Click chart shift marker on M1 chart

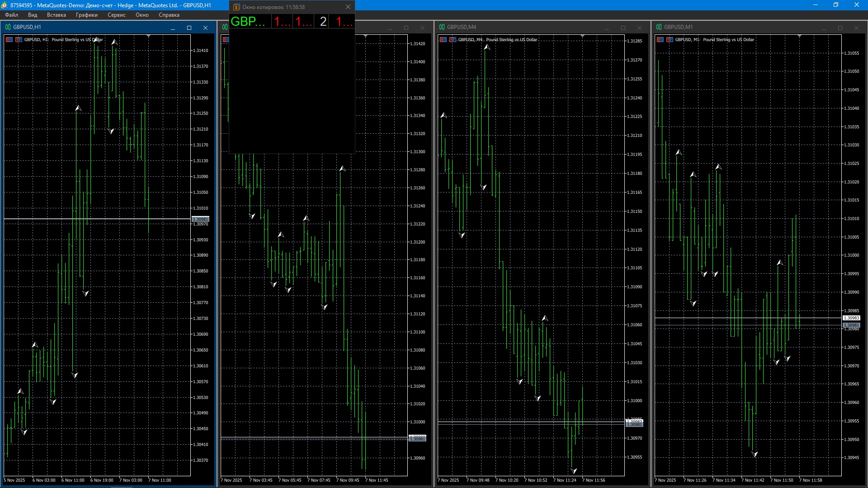pos(799,36)
